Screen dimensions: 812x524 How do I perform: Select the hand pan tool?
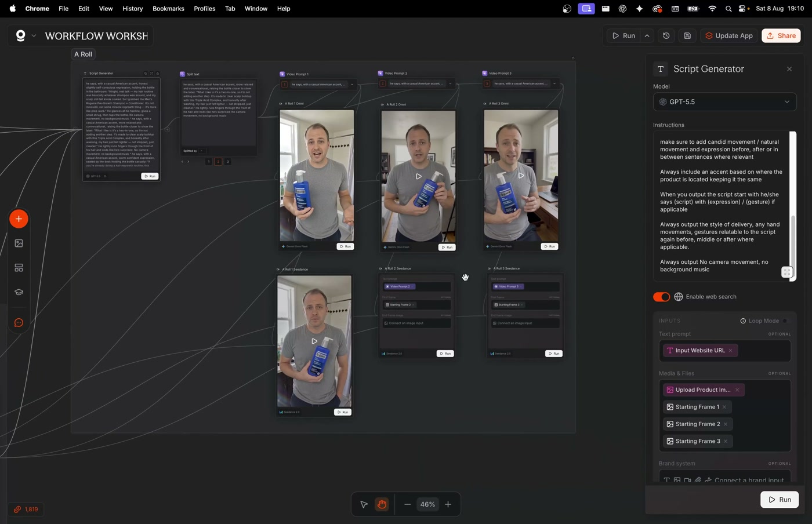(x=382, y=504)
